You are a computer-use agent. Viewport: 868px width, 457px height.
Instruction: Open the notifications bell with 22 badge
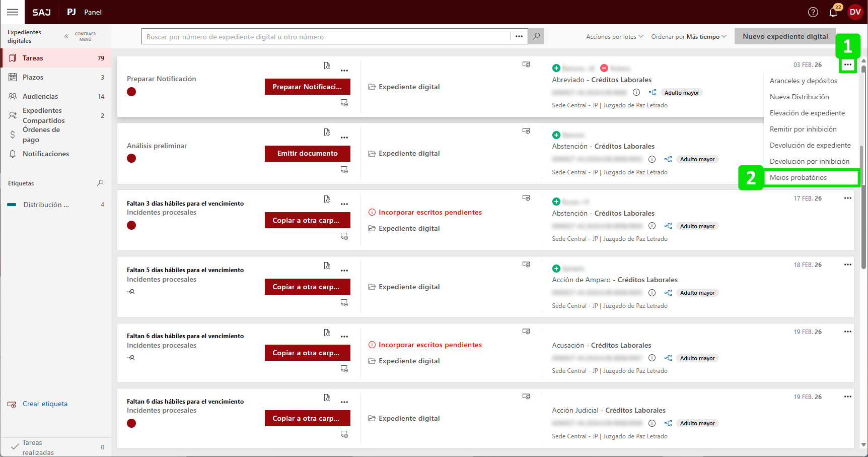[x=833, y=12]
